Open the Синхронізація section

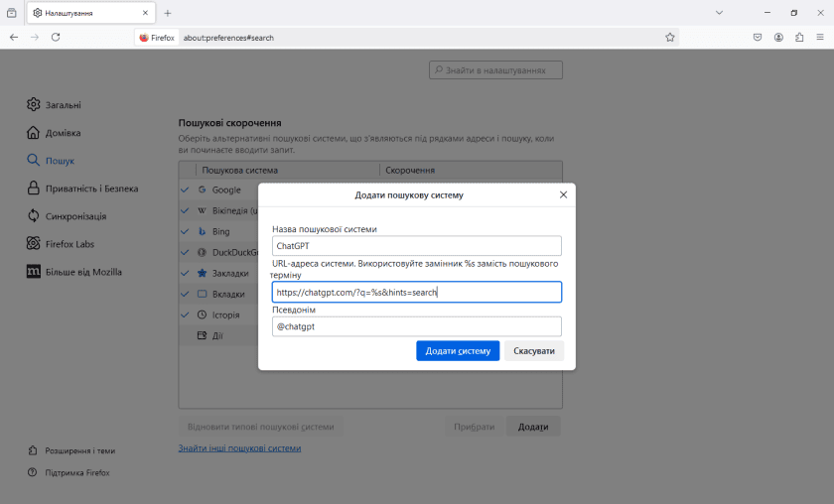coord(67,216)
